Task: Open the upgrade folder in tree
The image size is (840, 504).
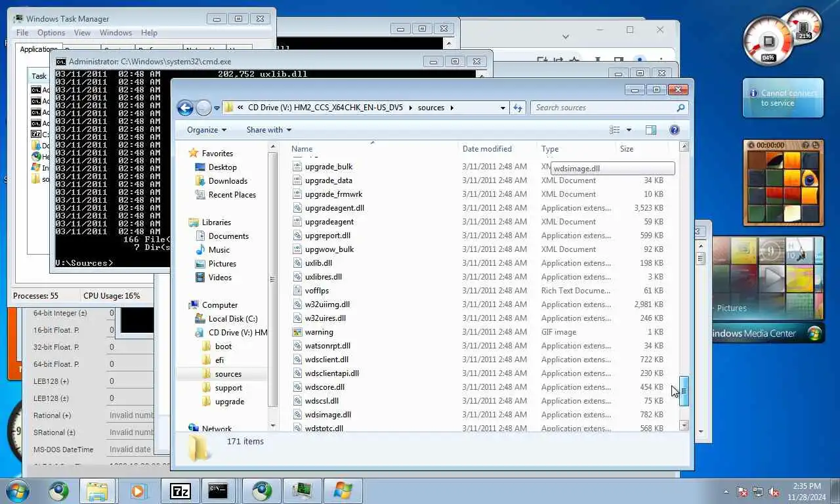Action: click(x=229, y=401)
